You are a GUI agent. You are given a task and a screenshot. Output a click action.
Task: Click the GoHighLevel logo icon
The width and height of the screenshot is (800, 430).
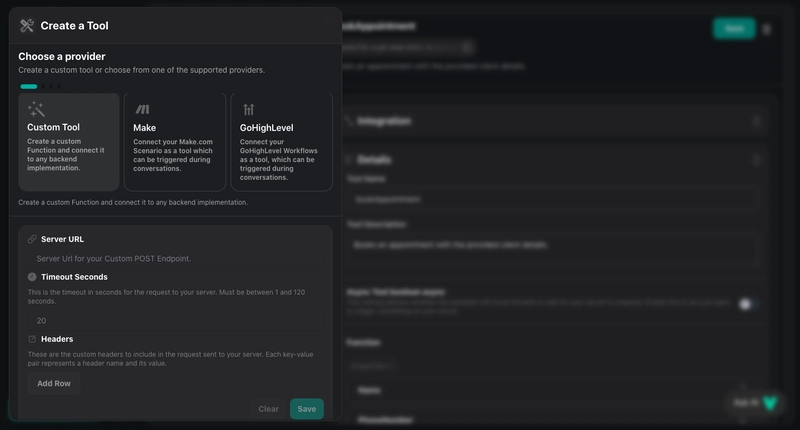click(249, 109)
